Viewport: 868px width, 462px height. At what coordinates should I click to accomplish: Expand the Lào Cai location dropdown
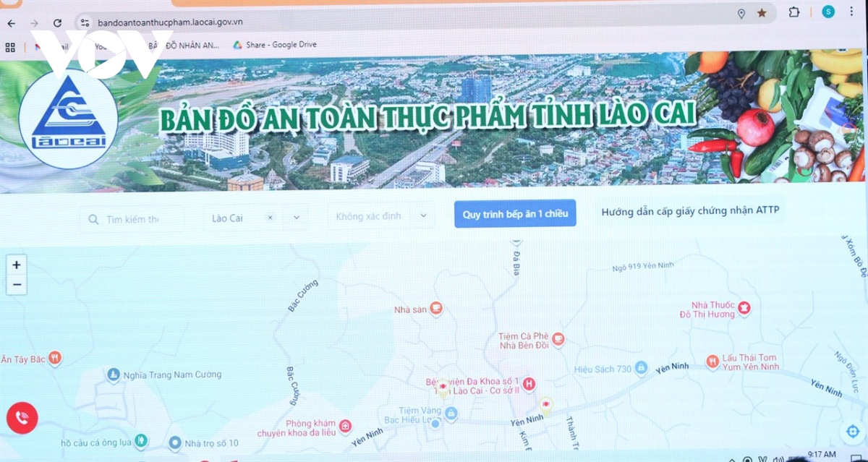click(x=296, y=217)
